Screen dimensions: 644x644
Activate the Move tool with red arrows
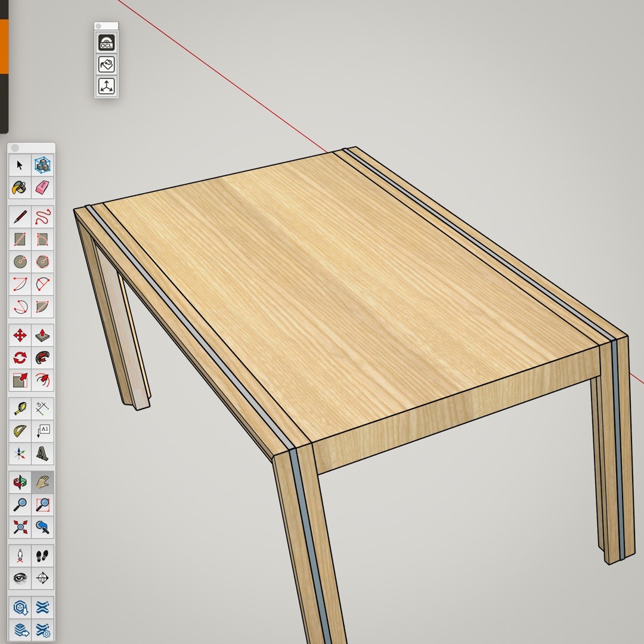coord(20,336)
